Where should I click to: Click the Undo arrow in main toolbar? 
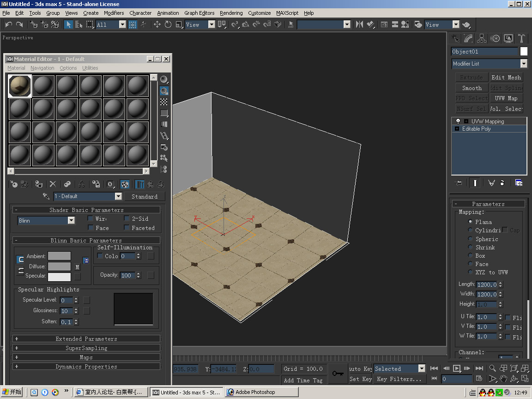click(8, 24)
